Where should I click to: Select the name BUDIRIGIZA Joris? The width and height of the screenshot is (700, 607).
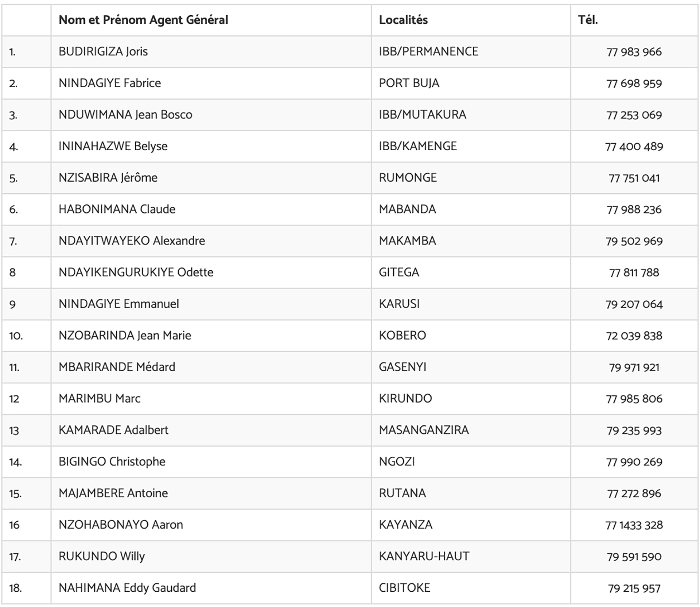pyautogui.click(x=103, y=51)
